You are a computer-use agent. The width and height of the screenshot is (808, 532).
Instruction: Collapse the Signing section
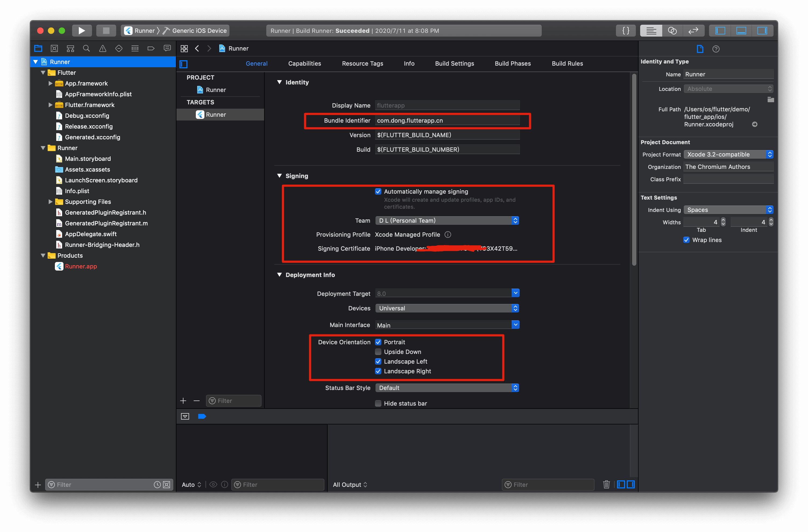coord(279,176)
